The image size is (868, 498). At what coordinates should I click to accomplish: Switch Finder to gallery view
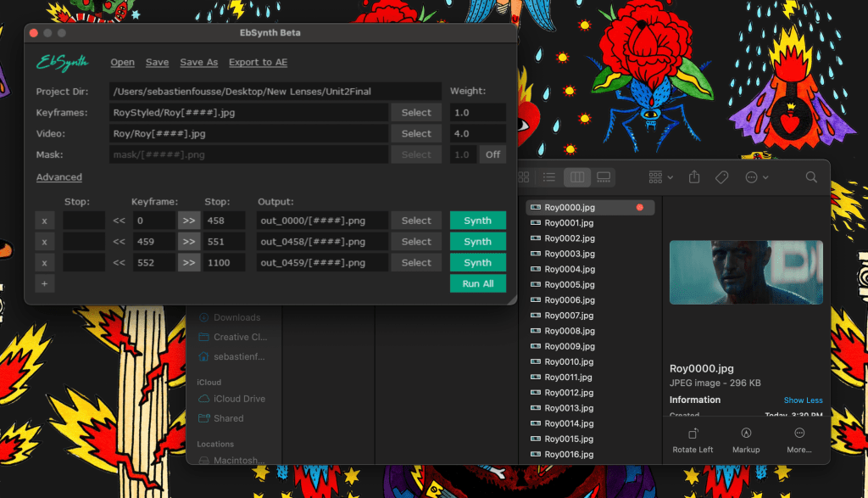[x=604, y=177]
